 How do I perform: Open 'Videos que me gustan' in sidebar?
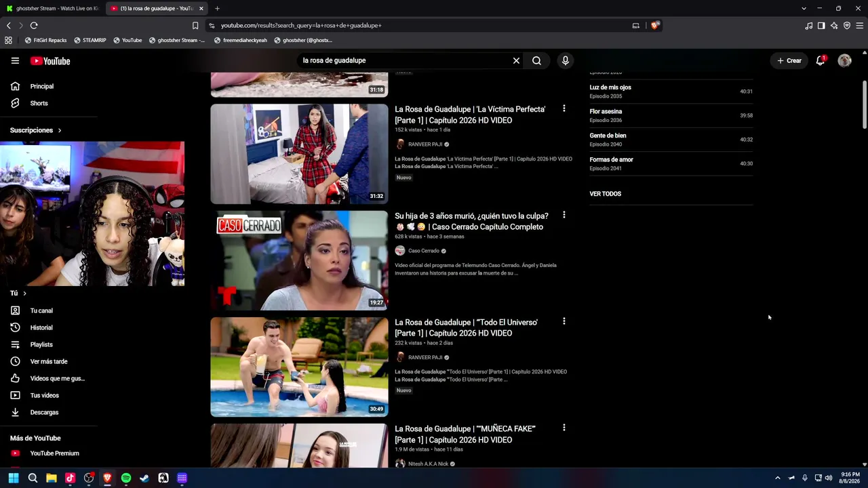click(58, 378)
